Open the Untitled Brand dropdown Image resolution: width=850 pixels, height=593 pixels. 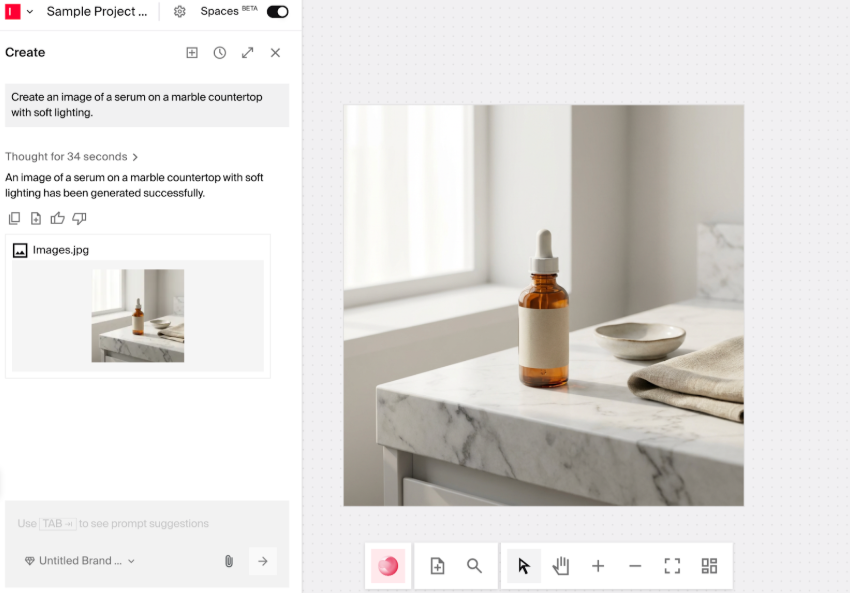tap(80, 561)
